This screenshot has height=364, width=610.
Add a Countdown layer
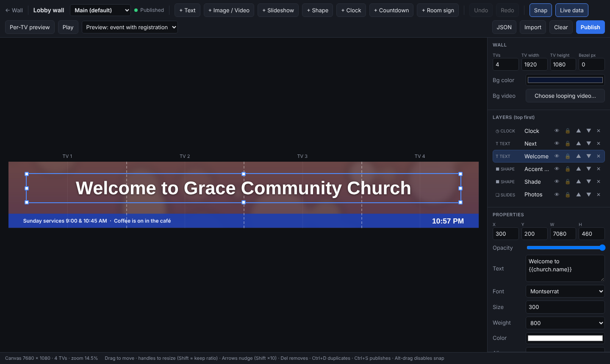point(391,10)
